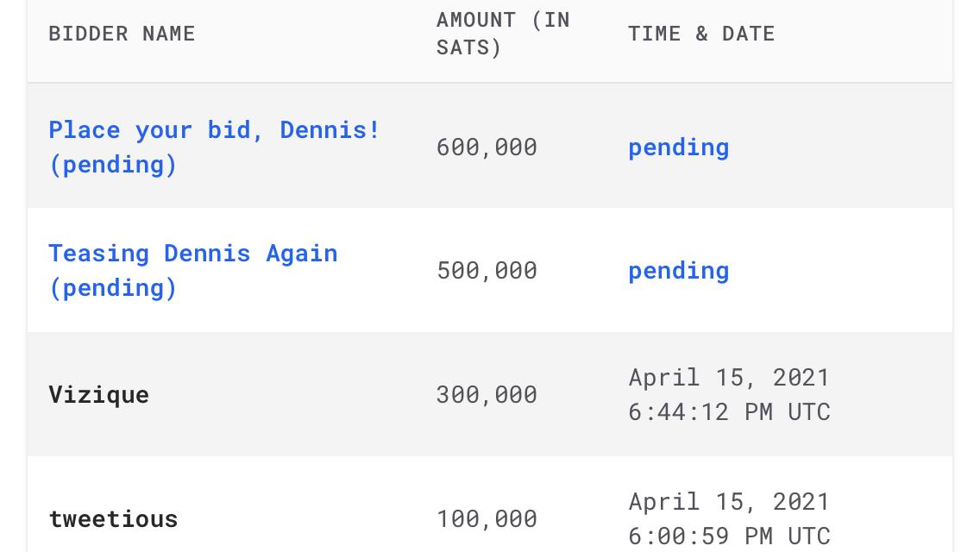Click the Time & Date column header
Viewport: 980px width, 552px height.
point(701,33)
